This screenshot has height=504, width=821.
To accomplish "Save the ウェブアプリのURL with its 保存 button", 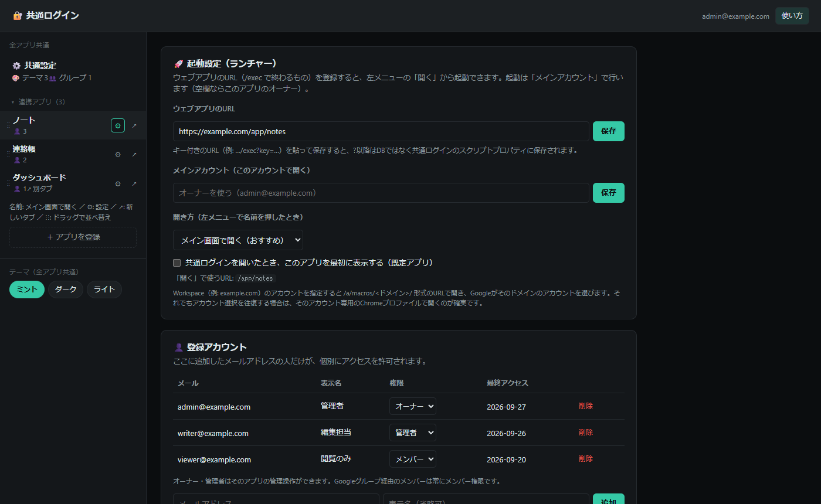I will pos(609,131).
